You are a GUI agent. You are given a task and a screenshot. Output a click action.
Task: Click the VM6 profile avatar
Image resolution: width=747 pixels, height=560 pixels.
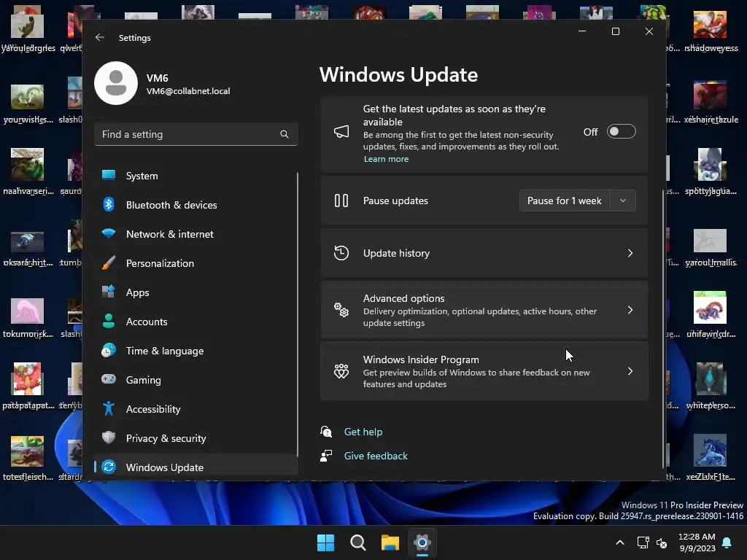(x=116, y=83)
